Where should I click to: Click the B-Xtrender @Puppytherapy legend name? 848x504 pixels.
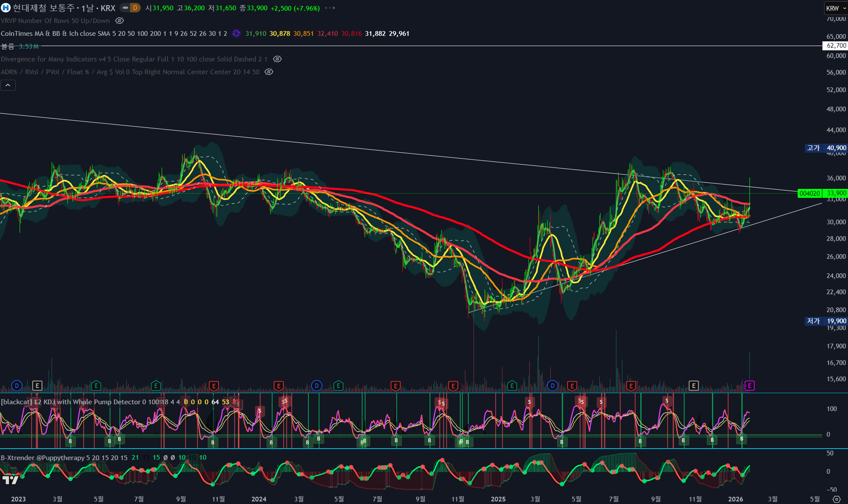tap(64, 458)
